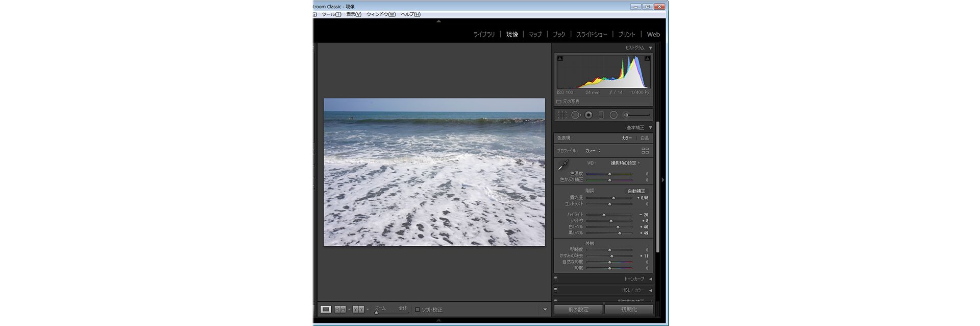980x326 pixels.
Task: Toggle the トーンカーブ panel on/off switch
Action: pos(556,279)
